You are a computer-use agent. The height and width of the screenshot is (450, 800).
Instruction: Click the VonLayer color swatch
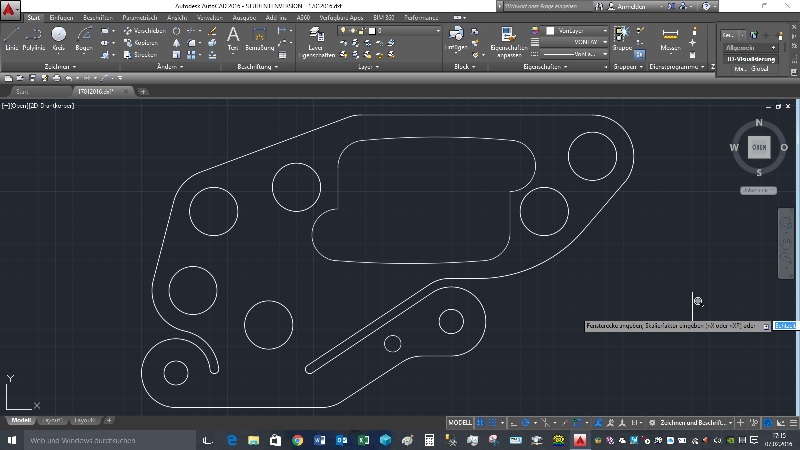pyautogui.click(x=550, y=31)
